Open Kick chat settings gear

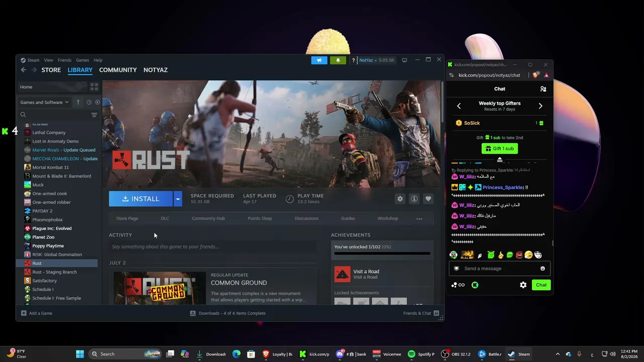(523, 285)
